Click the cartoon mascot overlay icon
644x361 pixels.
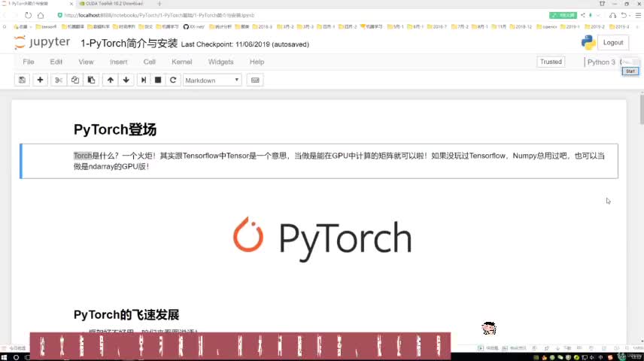pyautogui.click(x=489, y=328)
